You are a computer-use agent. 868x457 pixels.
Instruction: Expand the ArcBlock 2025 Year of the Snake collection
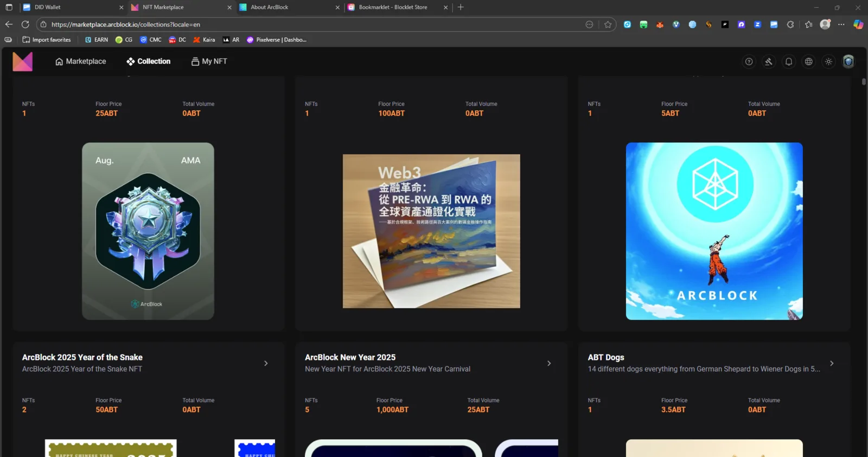coord(266,363)
